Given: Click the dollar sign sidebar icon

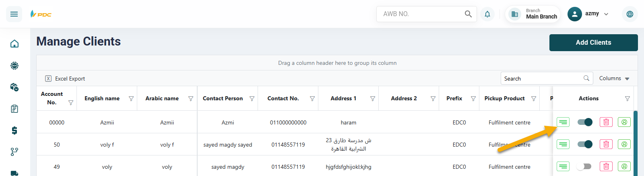Looking at the screenshot, I should click(x=14, y=130).
